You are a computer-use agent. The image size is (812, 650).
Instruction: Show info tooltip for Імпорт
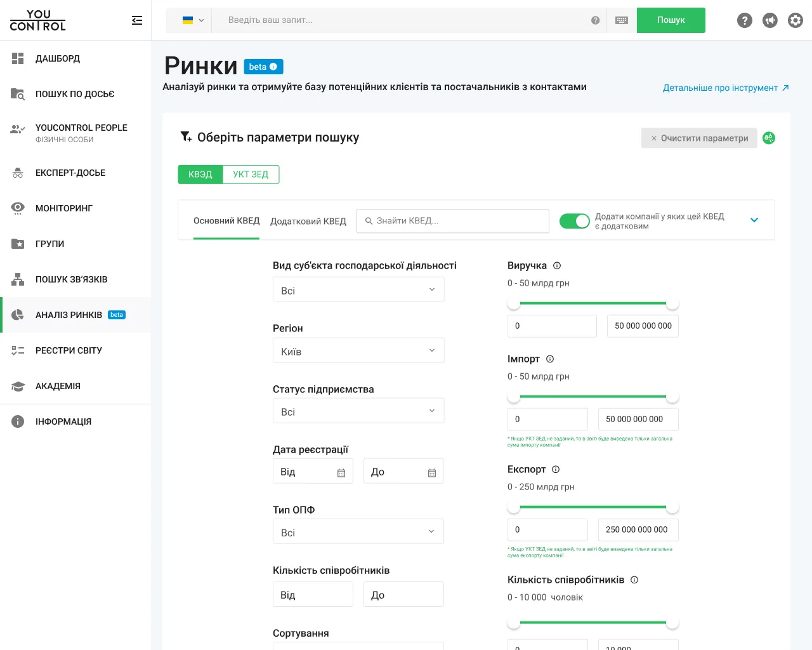coord(550,359)
